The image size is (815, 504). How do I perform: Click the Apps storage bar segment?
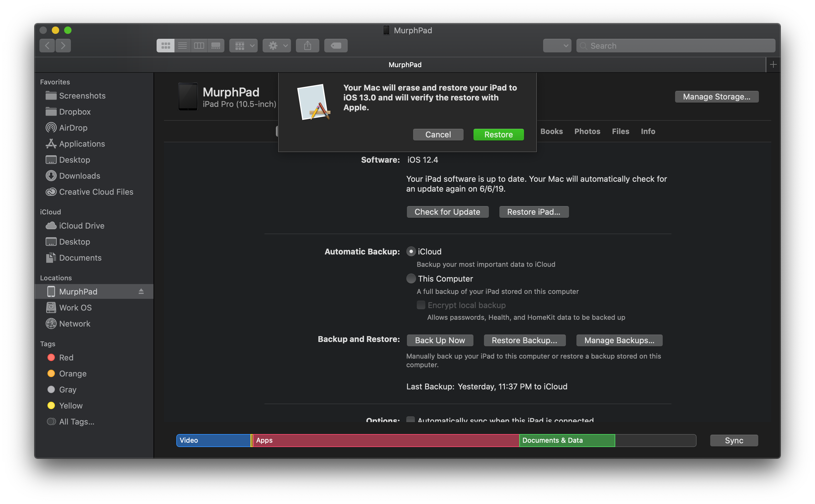386,440
